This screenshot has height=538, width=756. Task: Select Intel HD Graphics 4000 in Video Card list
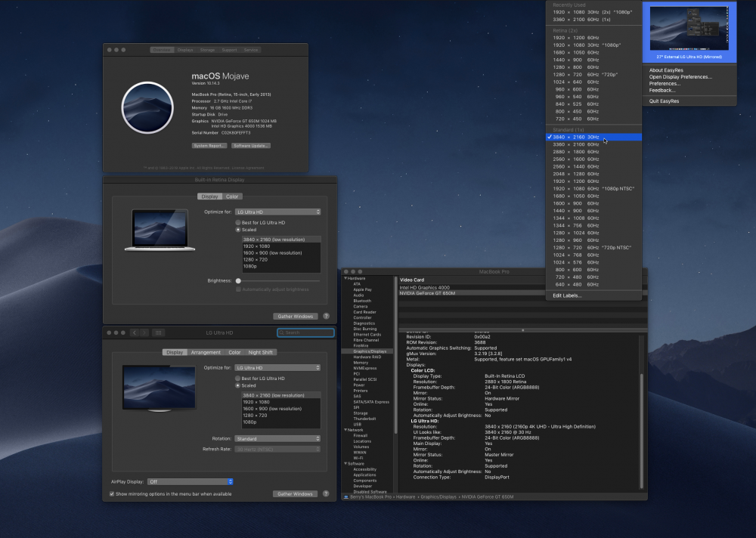472,287
